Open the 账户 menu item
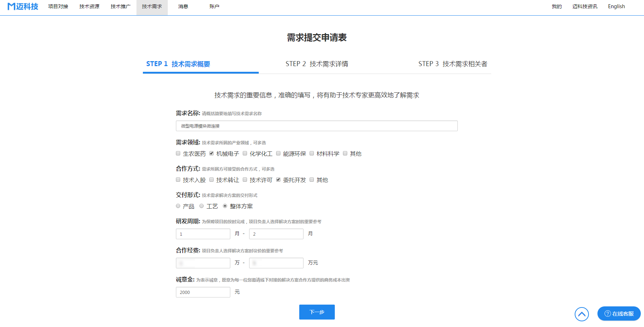Screen dimensions: 644x327 tap(214, 6)
